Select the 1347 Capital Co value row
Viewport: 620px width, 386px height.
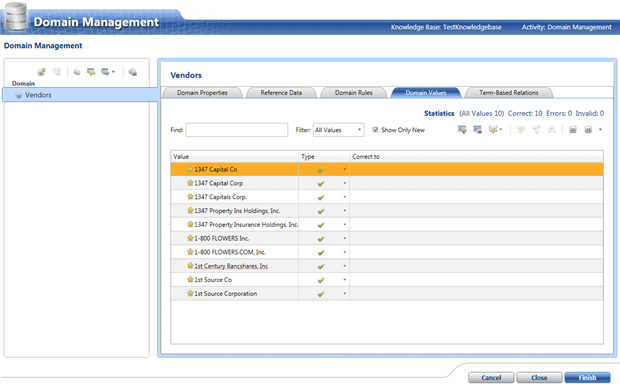click(387, 169)
